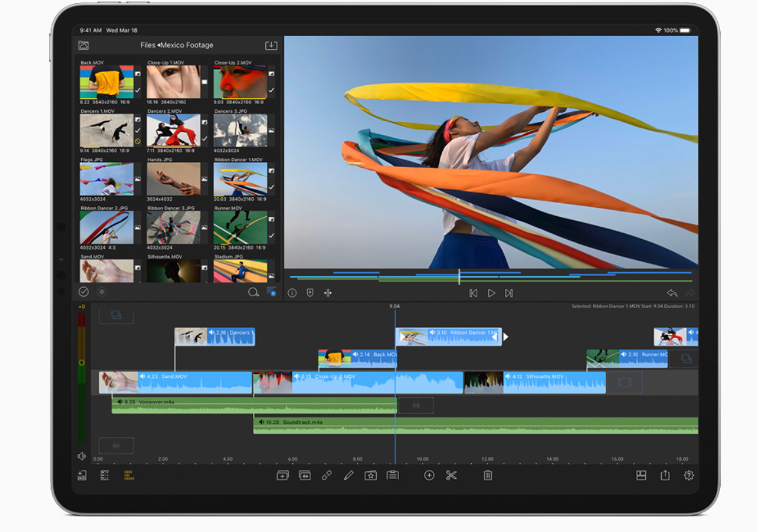The height and width of the screenshot is (532, 758).
Task: Expand the add clip plus menu
Action: coord(429,476)
